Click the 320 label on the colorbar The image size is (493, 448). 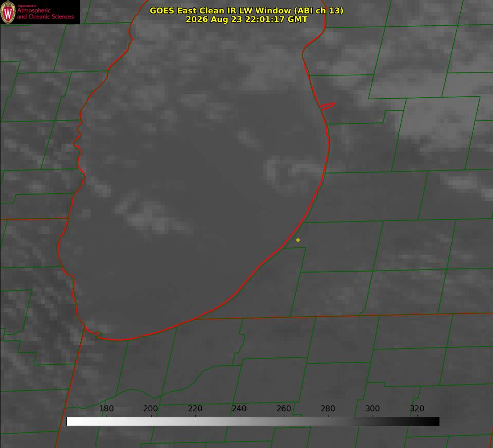pos(417,408)
